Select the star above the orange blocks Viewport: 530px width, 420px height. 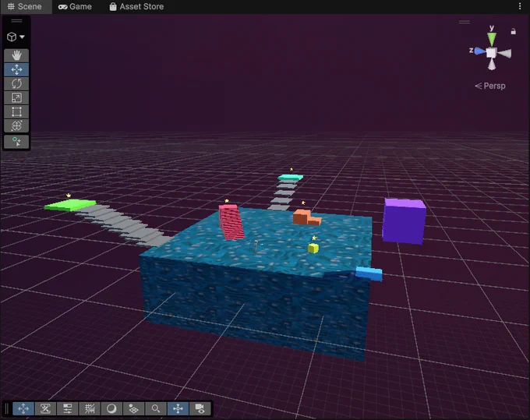click(303, 203)
